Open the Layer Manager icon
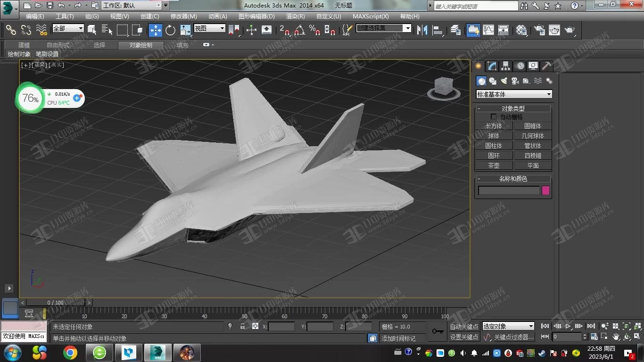This screenshot has width=644, height=362. pyautogui.click(x=455, y=30)
